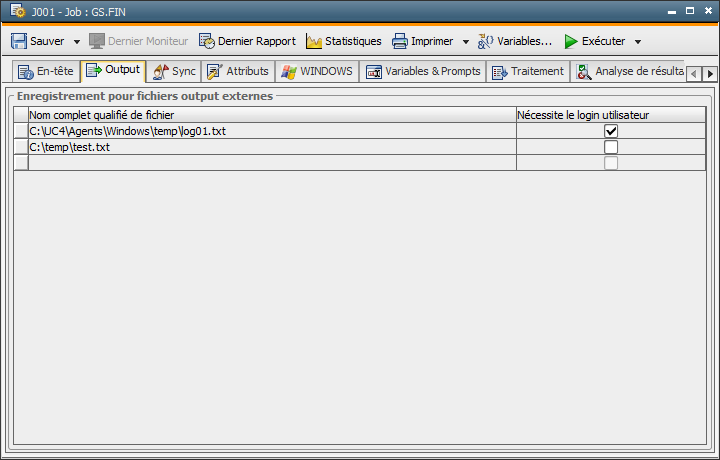Click Statistiques label
Screen dimensions: 720x460
[x=353, y=41]
